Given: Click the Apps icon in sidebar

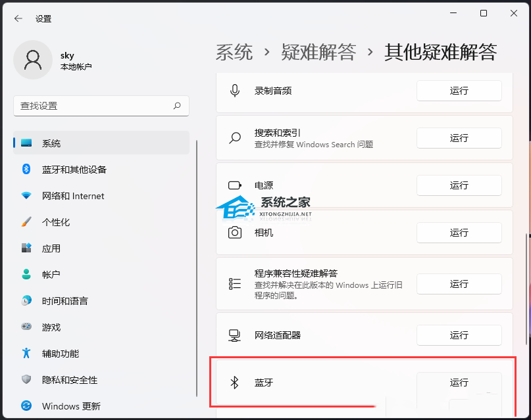Looking at the screenshot, I should pyautogui.click(x=26, y=248).
